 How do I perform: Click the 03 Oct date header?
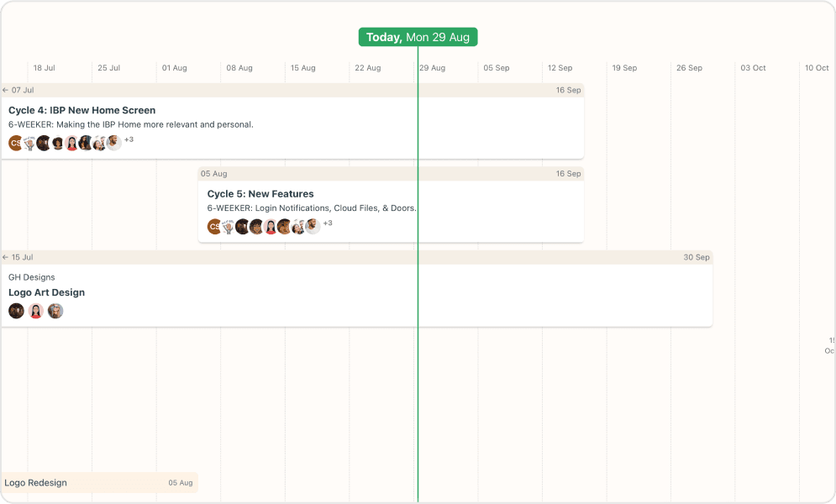(753, 68)
